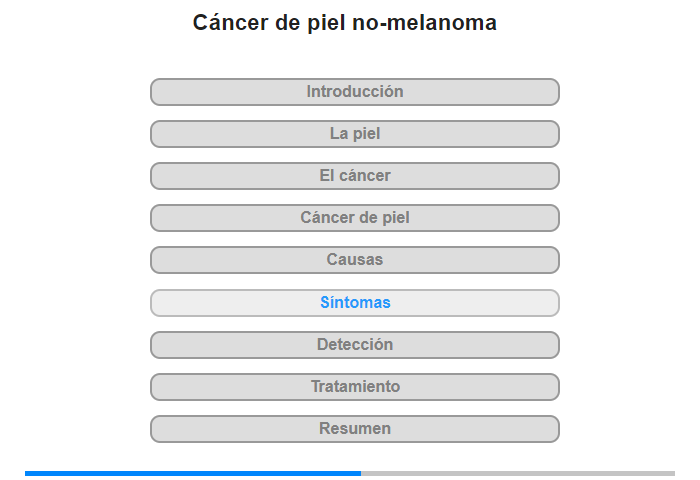
Task: Click the blue filled part of progress bar
Action: click(193, 473)
